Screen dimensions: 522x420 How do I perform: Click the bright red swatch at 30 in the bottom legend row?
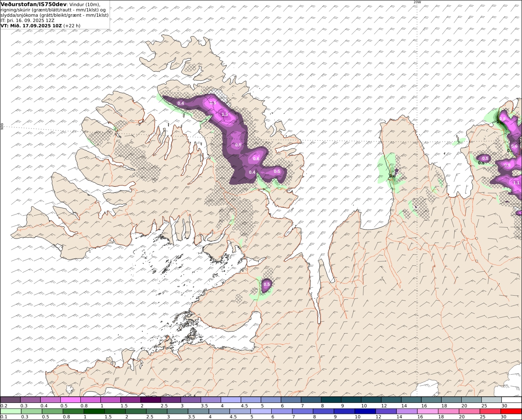point(512,411)
